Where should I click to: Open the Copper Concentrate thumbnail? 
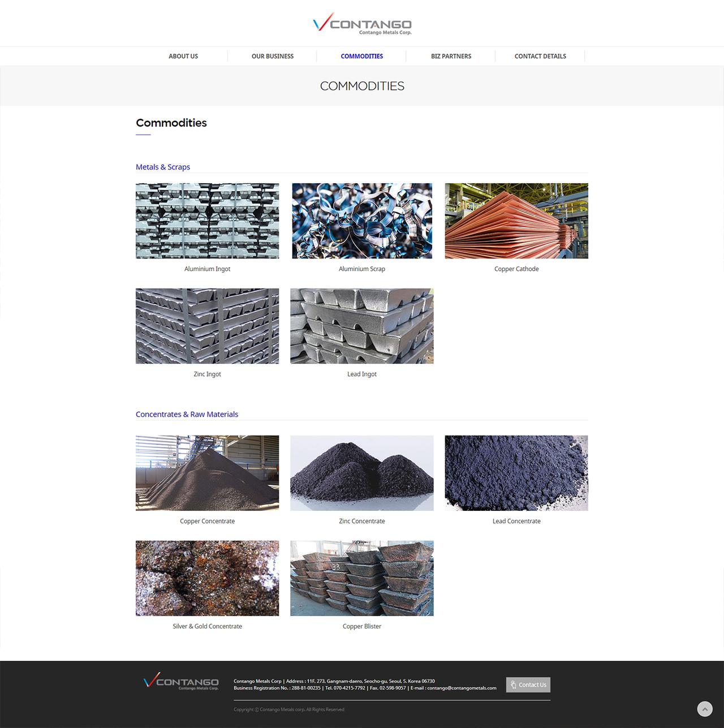click(x=207, y=473)
